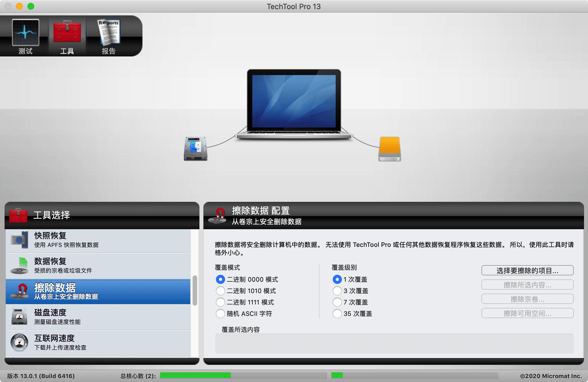Enable 3 次覆盖 overwrite level

click(x=337, y=291)
